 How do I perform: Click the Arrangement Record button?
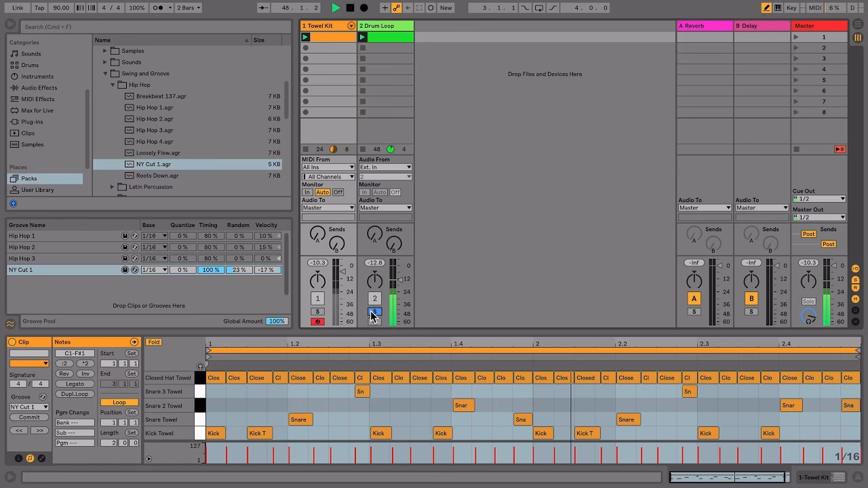click(x=364, y=8)
